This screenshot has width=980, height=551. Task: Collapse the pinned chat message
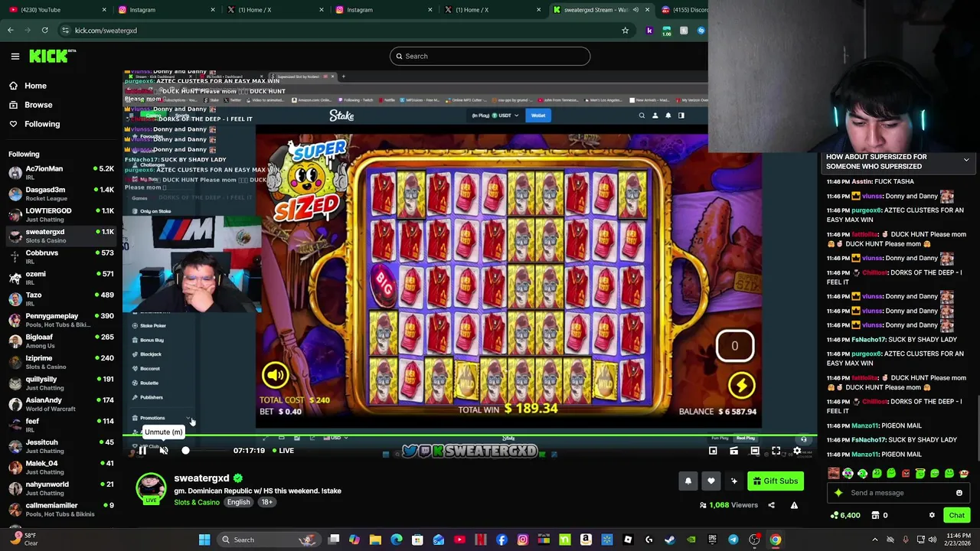click(966, 160)
